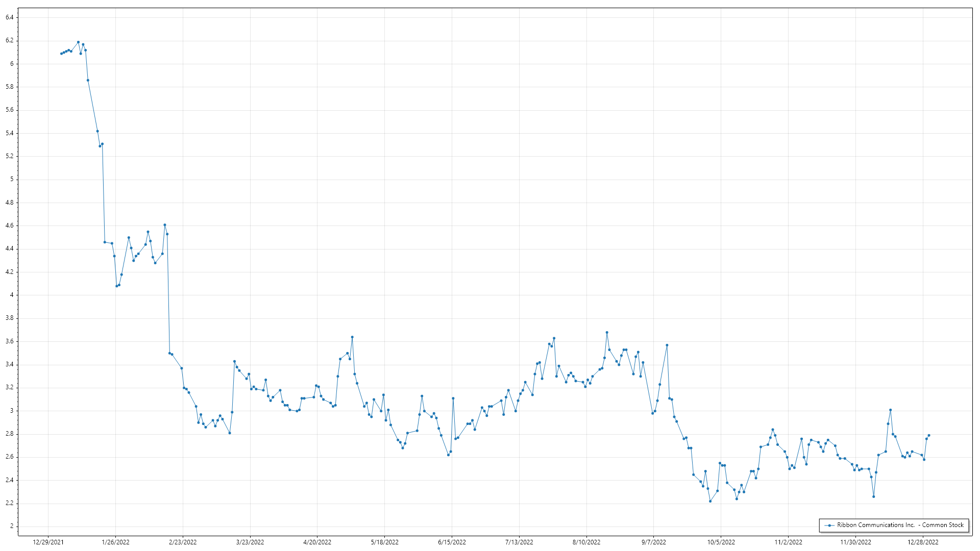The height and width of the screenshot is (551, 980).
Task: Select the 6/15/2022 date axis label
Action: [452, 542]
